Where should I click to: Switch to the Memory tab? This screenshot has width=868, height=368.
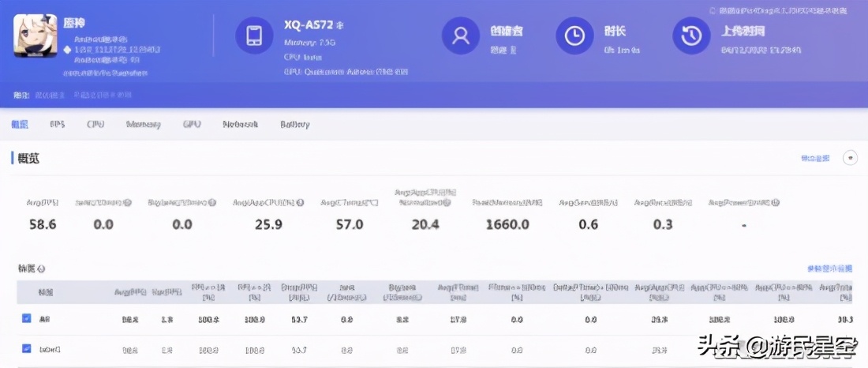pyautogui.click(x=144, y=124)
